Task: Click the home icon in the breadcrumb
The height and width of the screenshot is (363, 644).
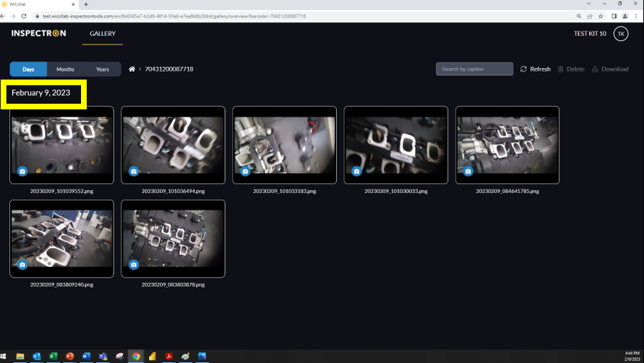Action: point(132,70)
